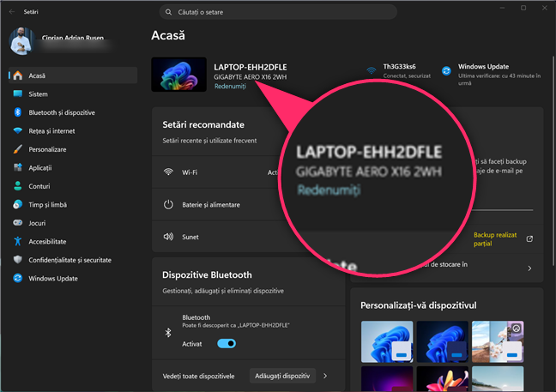
Task: Expand the Vedeți toate dispozitivele chevron
Action: pyautogui.click(x=325, y=376)
